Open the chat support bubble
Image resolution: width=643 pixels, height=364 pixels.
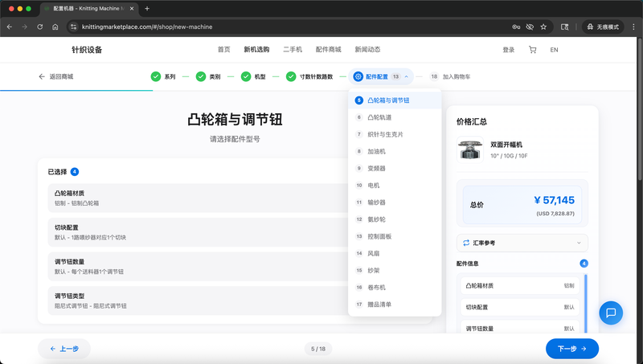[x=611, y=313]
